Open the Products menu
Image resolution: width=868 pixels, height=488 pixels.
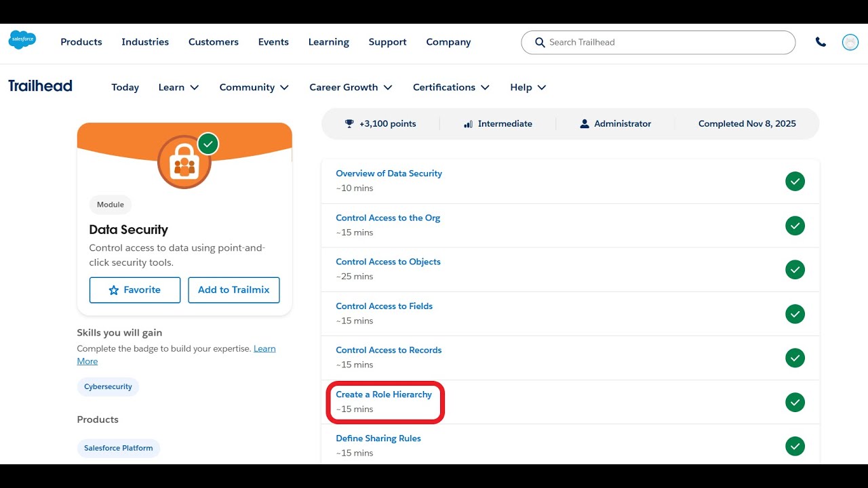click(81, 42)
